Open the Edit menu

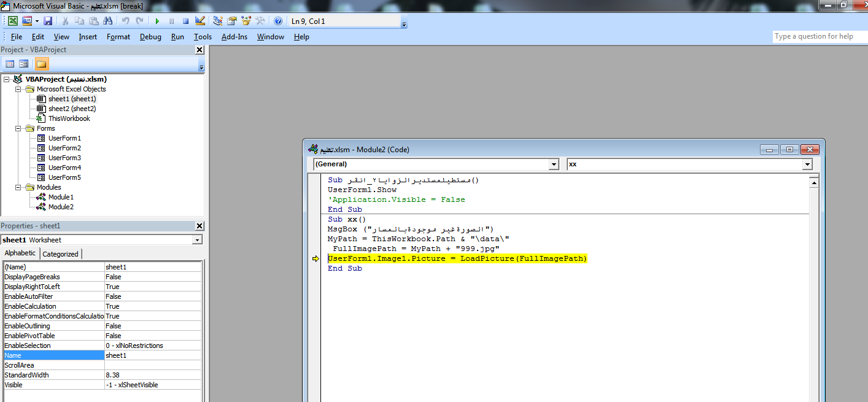pyautogui.click(x=38, y=37)
